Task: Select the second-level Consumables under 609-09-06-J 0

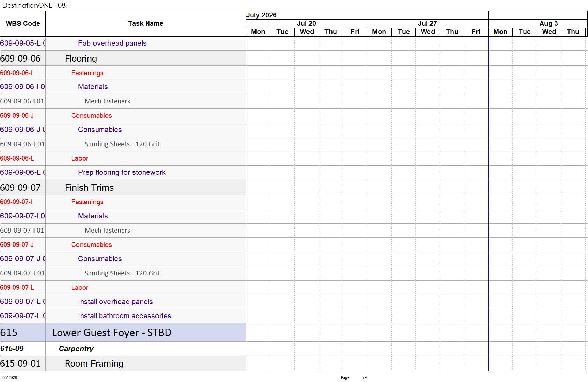Action: coord(100,130)
